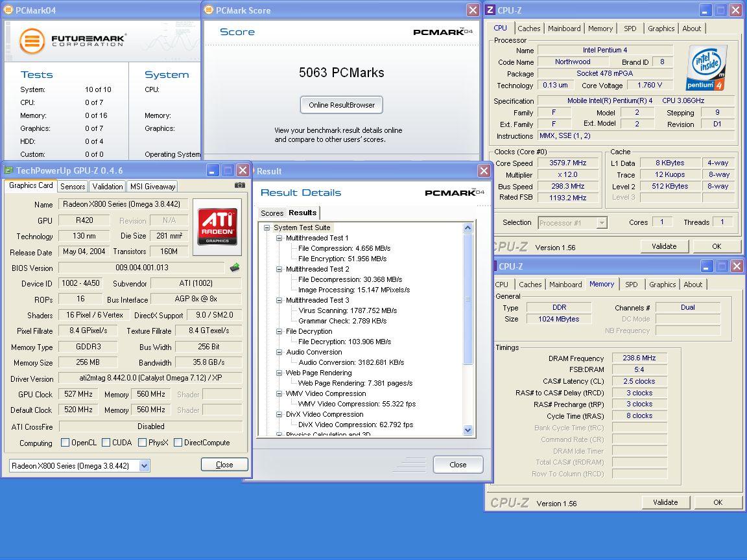Collapse the Multithreaded Test 2 node
The width and height of the screenshot is (747, 560).
279,269
